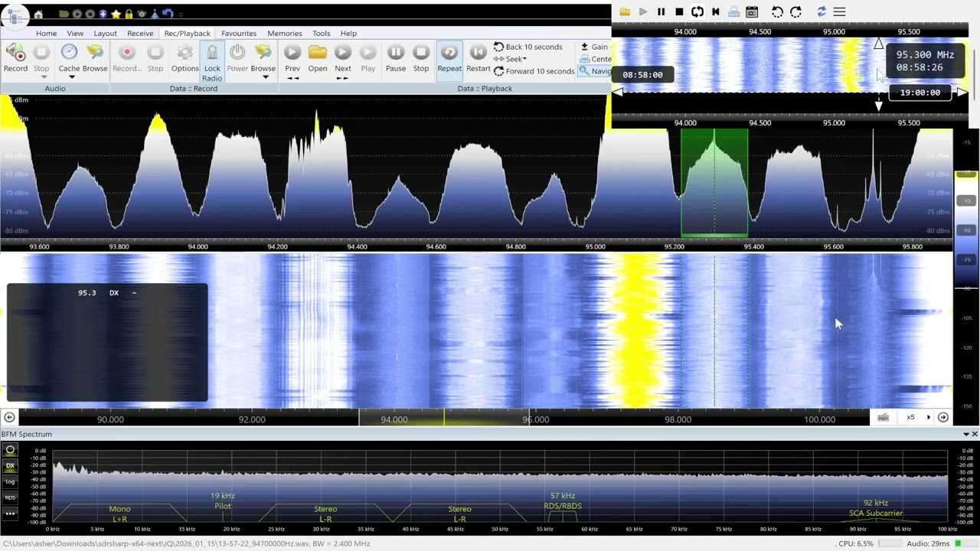Open the calendar schedule icon in navigator
This screenshot has width=980, height=551.
pos(752,11)
